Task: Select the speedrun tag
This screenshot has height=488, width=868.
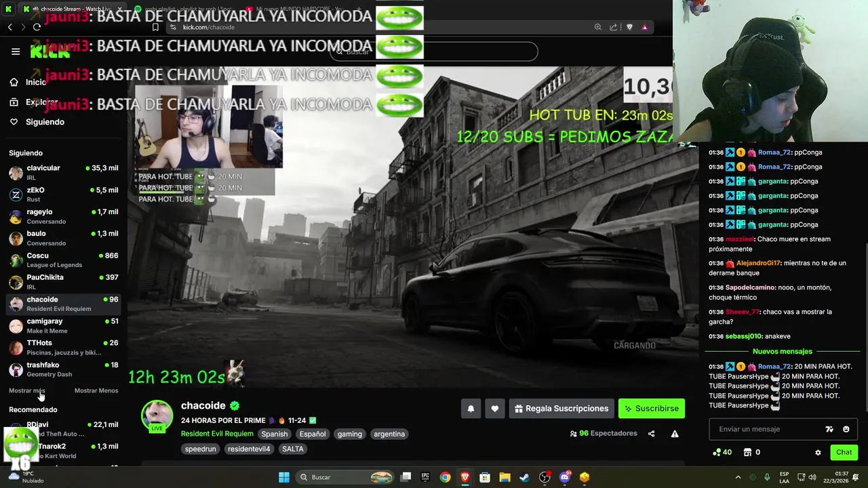Action: pyautogui.click(x=201, y=449)
